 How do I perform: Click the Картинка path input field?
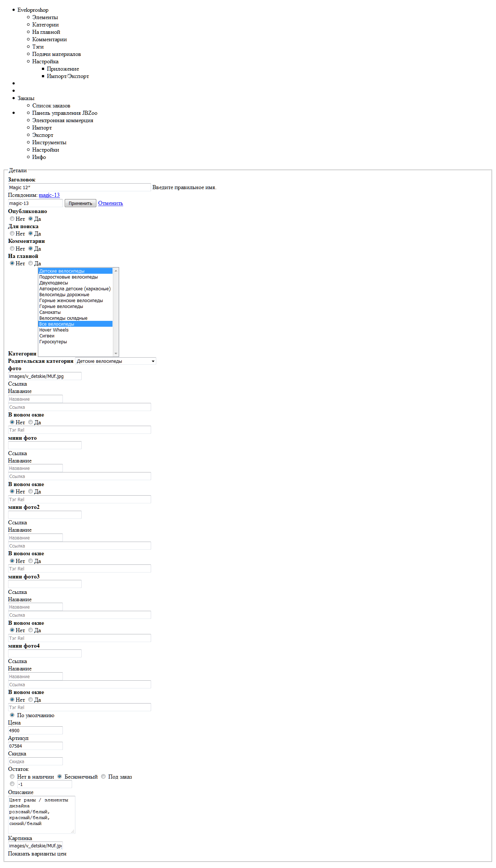(35, 846)
